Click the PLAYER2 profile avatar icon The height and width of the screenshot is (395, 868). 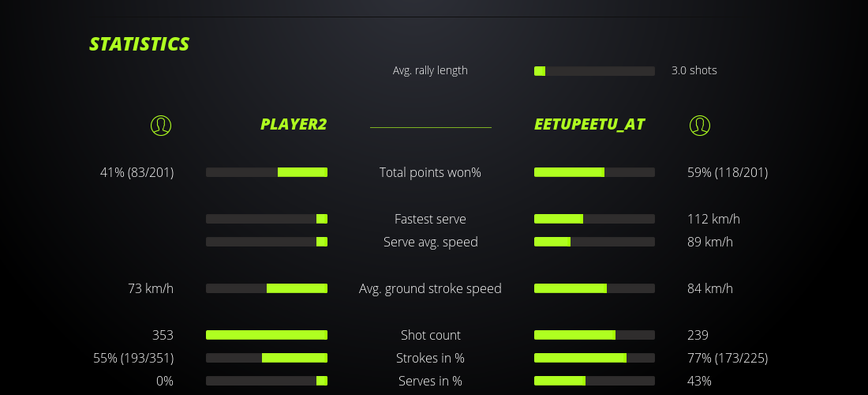161,125
